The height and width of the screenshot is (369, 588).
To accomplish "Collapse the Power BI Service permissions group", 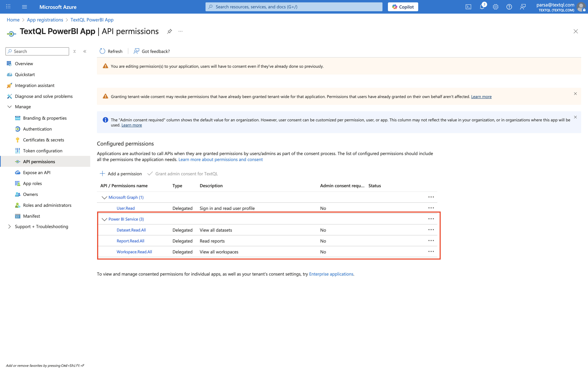I will 104,219.
